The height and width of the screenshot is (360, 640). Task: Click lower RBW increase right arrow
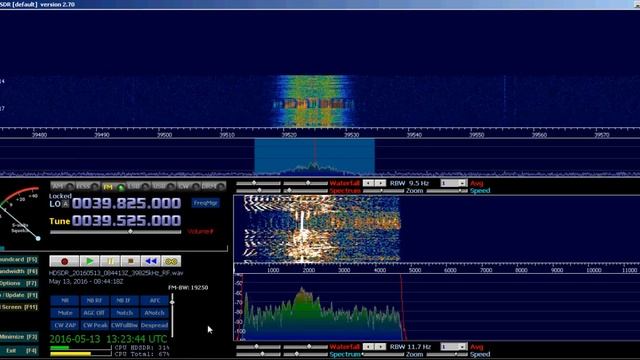[380, 347]
